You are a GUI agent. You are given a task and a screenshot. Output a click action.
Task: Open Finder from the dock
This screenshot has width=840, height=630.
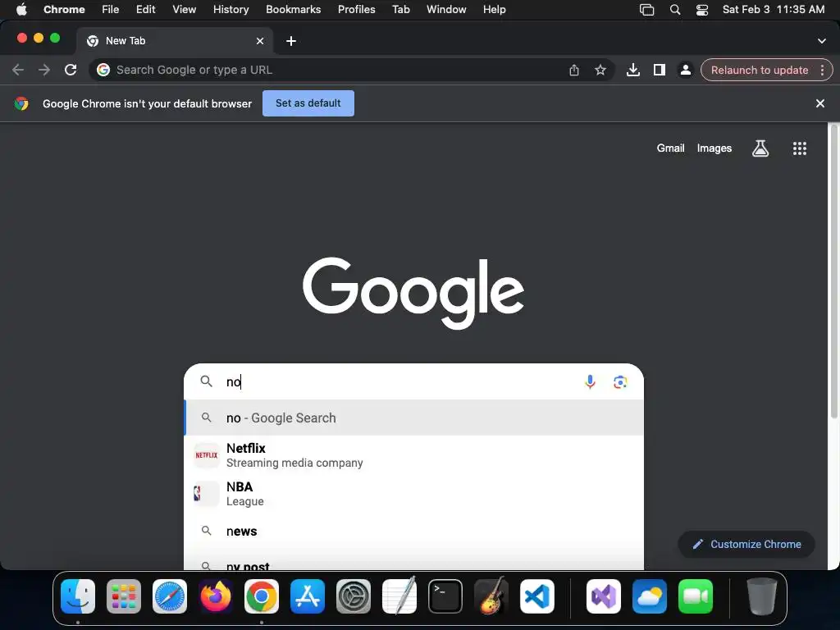(x=78, y=596)
